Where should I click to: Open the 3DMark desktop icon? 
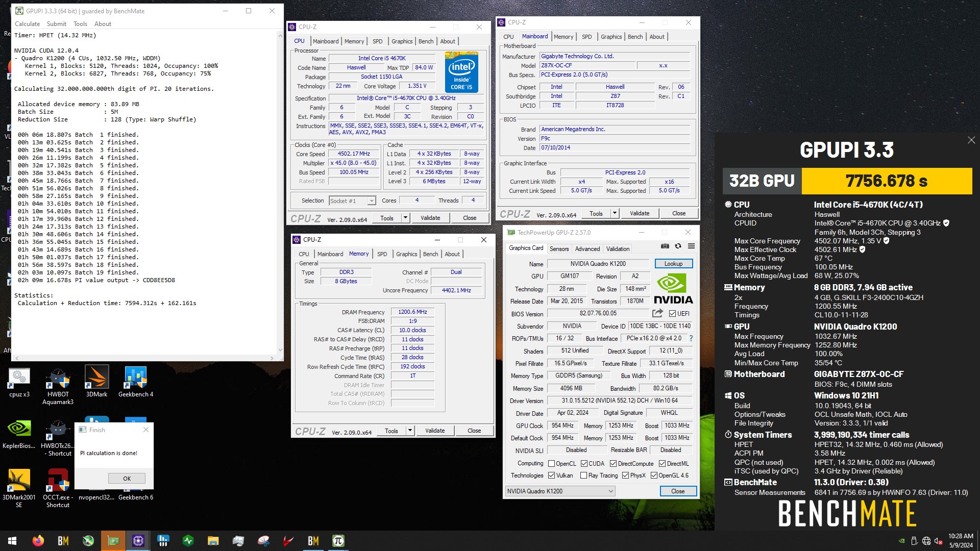tap(96, 382)
